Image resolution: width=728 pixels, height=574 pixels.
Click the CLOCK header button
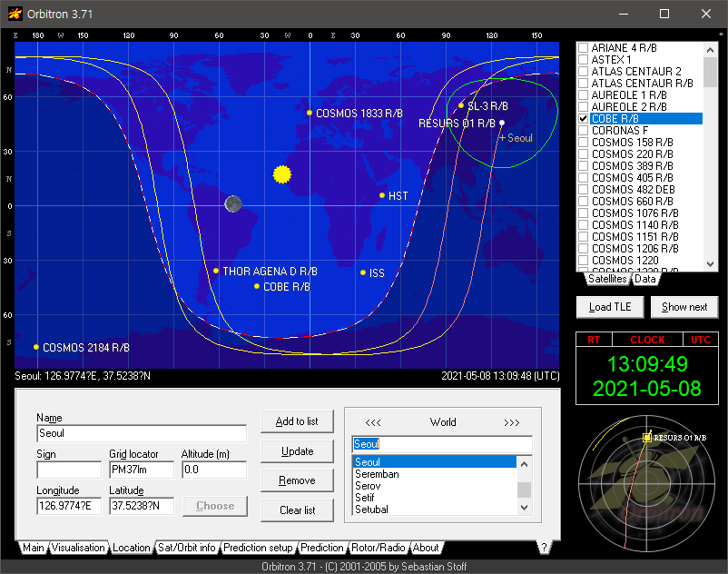point(648,340)
